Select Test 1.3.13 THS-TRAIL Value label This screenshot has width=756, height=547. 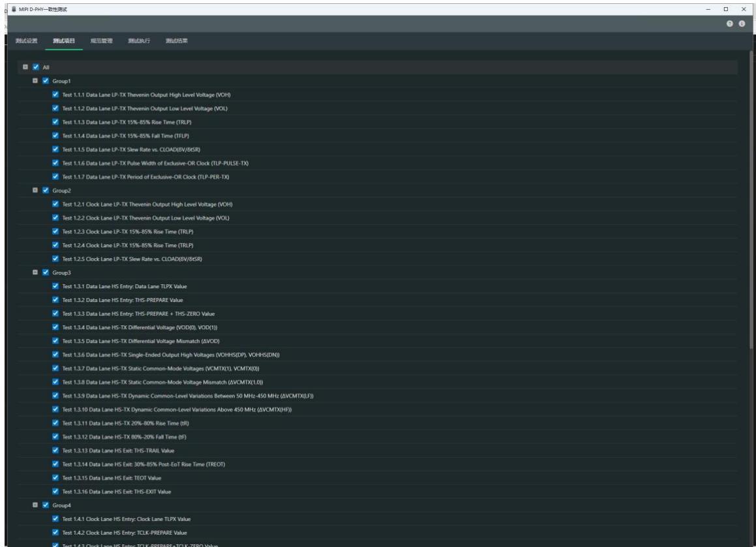tap(118, 451)
